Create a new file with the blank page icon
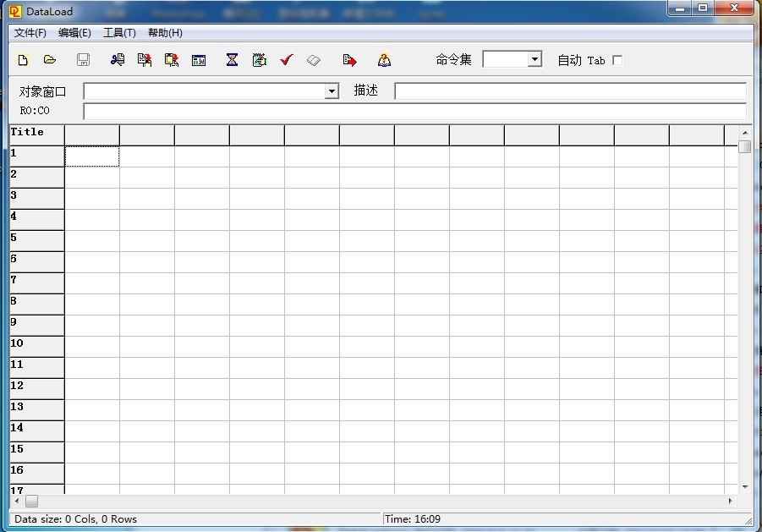 (x=24, y=60)
